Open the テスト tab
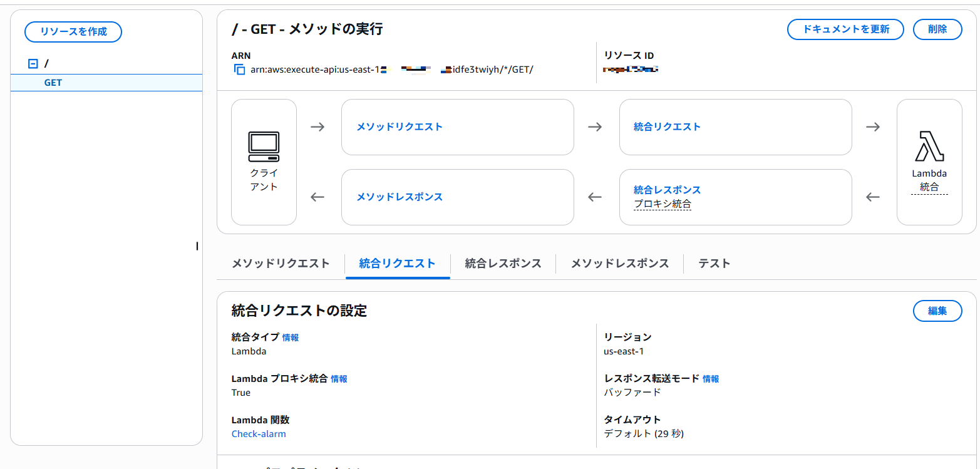 tap(714, 264)
